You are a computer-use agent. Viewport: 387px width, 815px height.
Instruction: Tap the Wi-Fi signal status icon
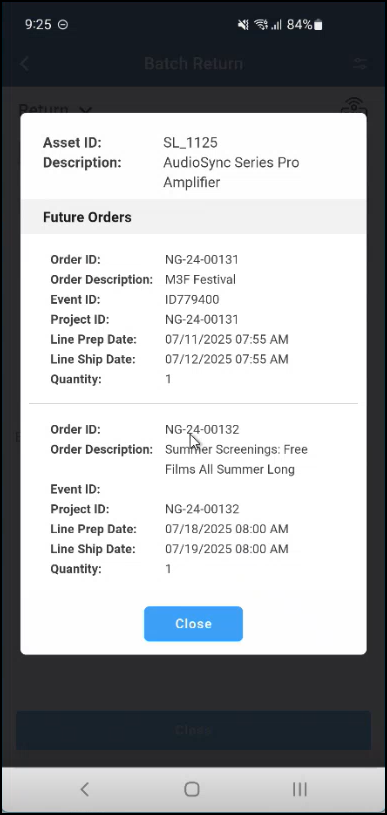[261, 24]
